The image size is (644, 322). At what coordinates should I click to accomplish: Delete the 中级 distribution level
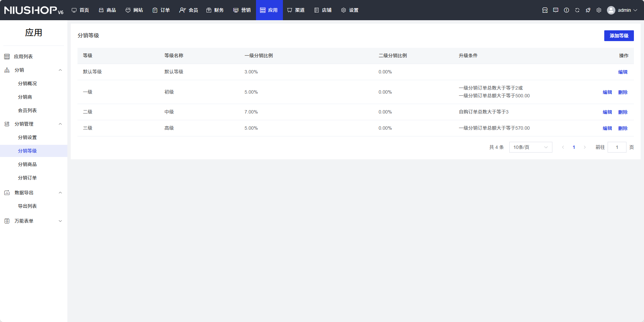click(623, 112)
